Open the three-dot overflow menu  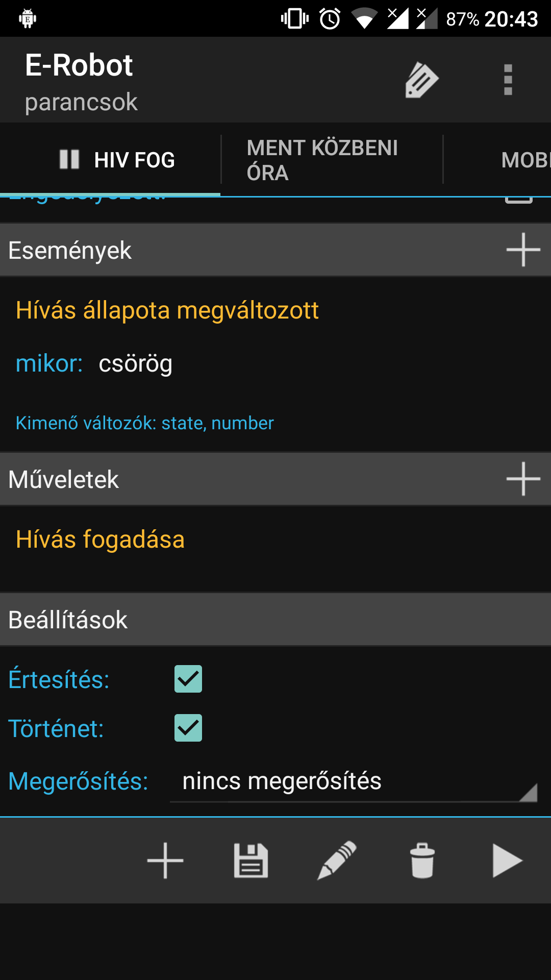[x=508, y=80]
